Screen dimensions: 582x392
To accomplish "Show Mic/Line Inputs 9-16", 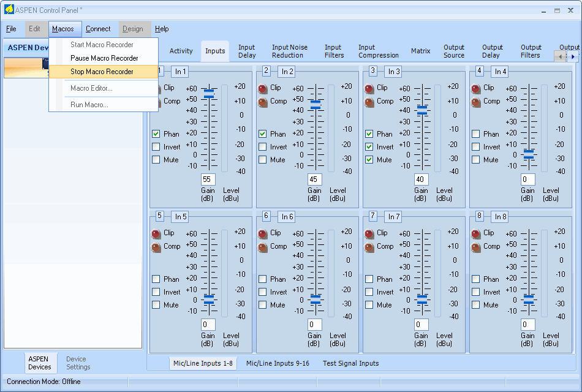I will [x=278, y=363].
